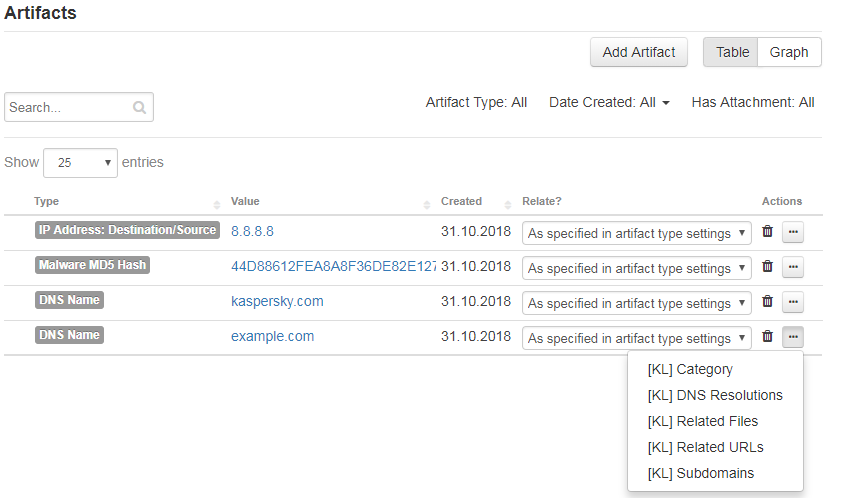The width and height of the screenshot is (843, 498).
Task: Click the Malware MD5 Hash type badge
Action: tap(92, 265)
